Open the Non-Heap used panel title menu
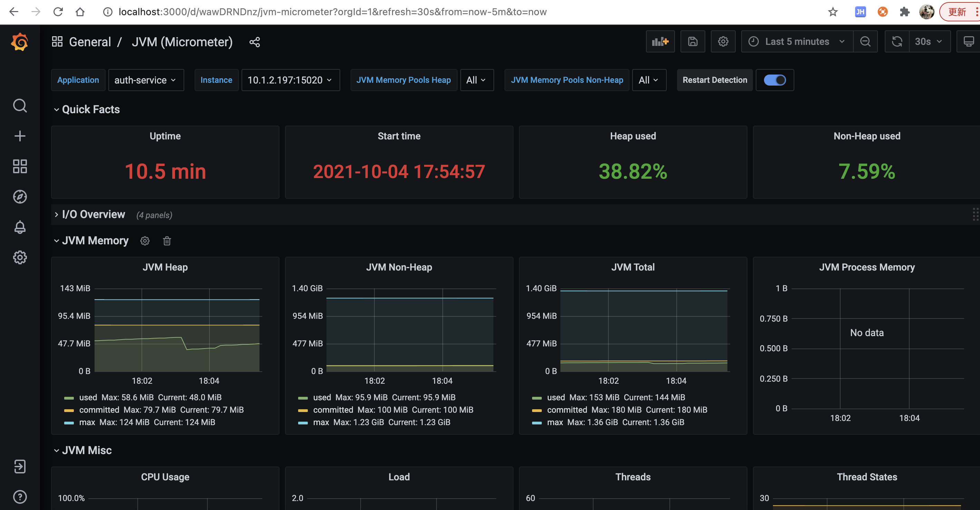 tap(867, 136)
